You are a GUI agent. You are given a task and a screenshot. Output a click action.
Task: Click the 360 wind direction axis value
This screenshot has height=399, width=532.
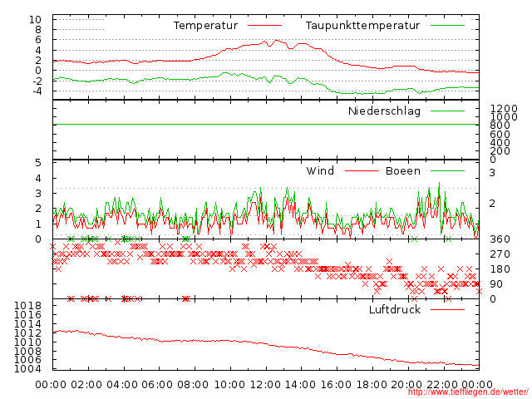(x=500, y=239)
